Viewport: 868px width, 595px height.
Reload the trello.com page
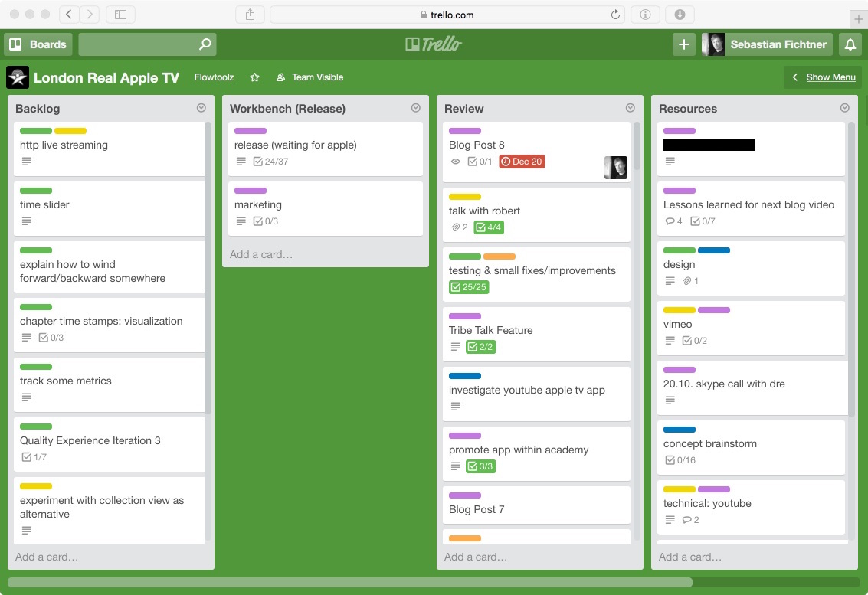coord(615,15)
